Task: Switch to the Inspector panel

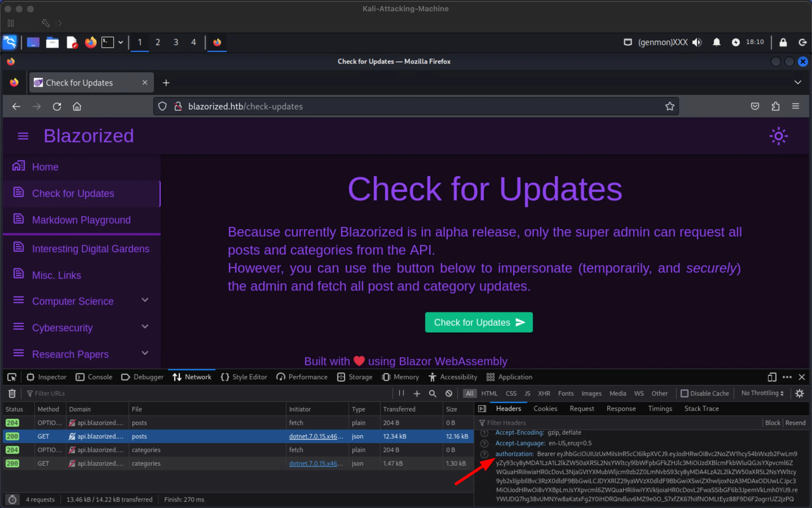Action: point(47,377)
